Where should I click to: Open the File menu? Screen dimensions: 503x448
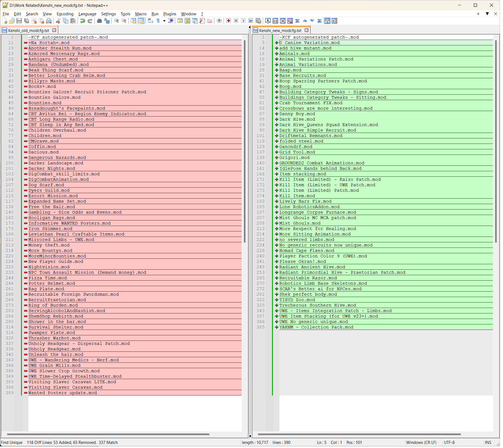[6, 14]
